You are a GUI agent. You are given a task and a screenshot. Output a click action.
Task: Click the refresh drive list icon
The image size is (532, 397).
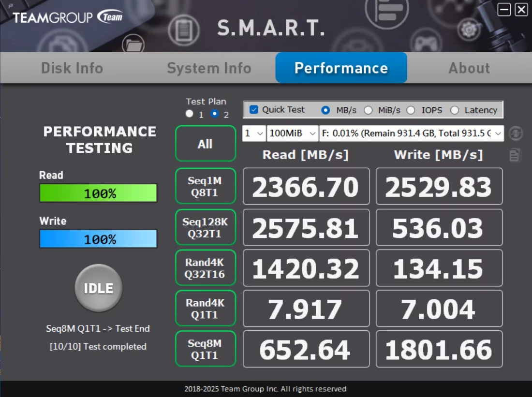click(x=516, y=133)
